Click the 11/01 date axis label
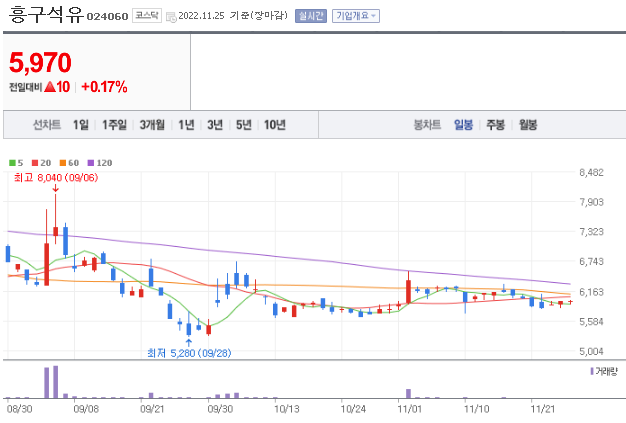The width and height of the screenshot is (626, 423). point(409,409)
